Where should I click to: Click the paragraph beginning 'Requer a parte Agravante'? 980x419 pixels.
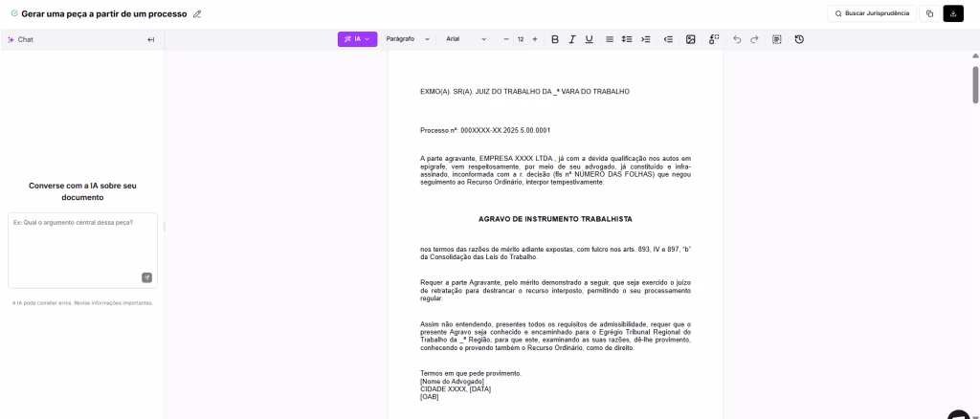(x=556, y=291)
